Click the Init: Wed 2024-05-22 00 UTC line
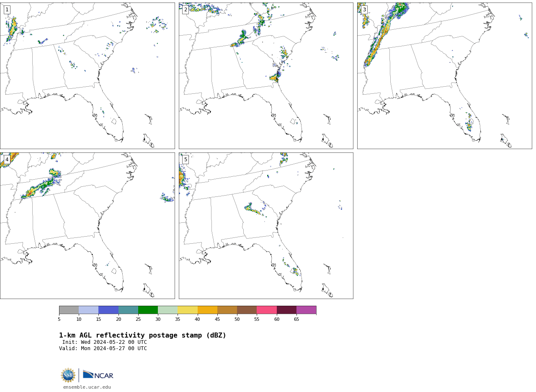Image resolution: width=536 pixels, height=392 pixels. click(x=105, y=342)
